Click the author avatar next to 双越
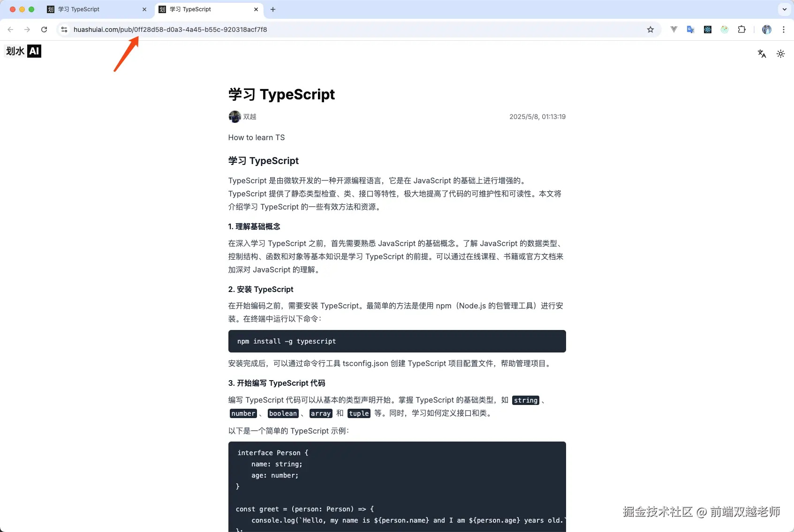 pos(234,117)
